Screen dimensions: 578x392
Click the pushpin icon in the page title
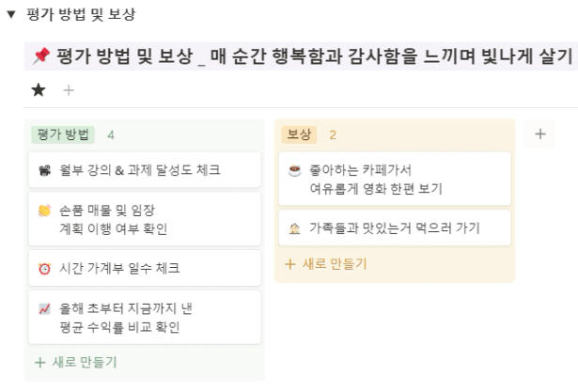point(41,56)
